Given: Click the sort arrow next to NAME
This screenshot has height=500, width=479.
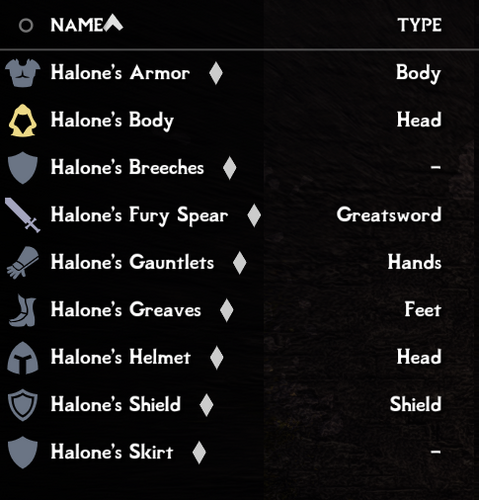Looking at the screenshot, I should click(113, 23).
